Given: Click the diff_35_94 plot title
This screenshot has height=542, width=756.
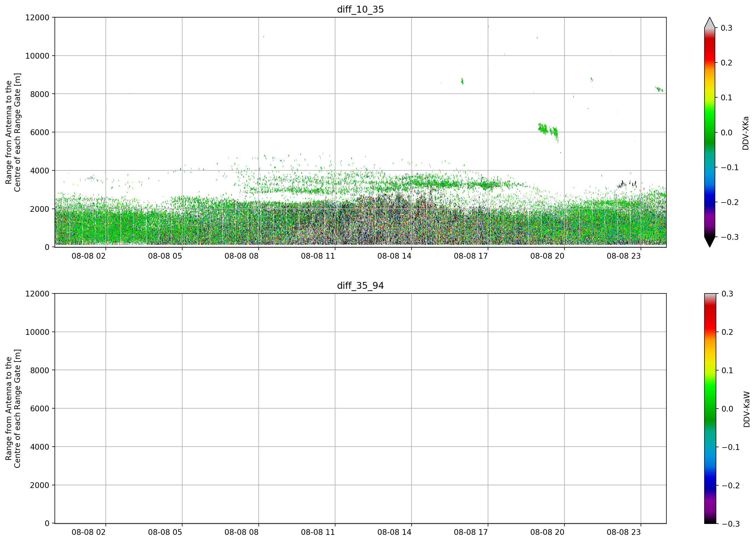Looking at the screenshot, I should [x=360, y=286].
